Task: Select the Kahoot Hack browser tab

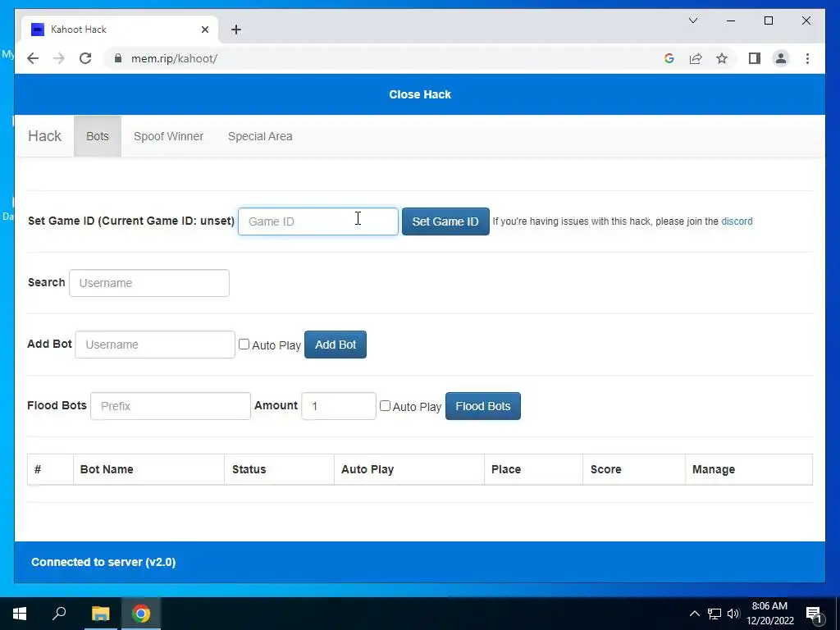Action: tap(120, 30)
